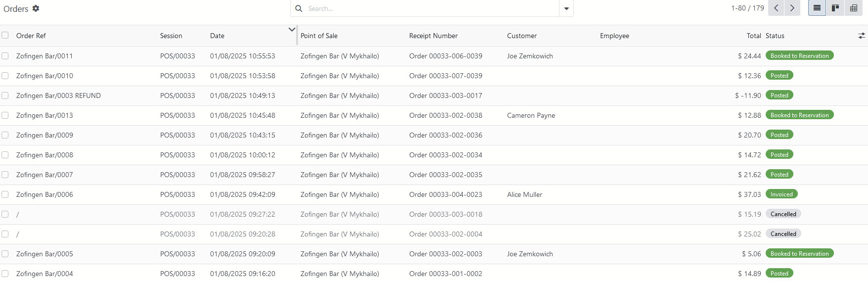
Task: Tick checkbox for Zofingen Bar/0006
Action: [5, 194]
